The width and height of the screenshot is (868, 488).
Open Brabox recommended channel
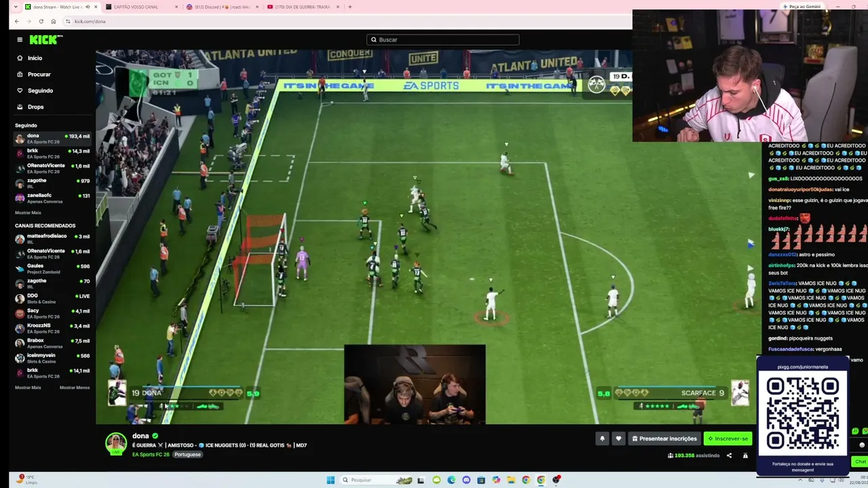(53, 343)
